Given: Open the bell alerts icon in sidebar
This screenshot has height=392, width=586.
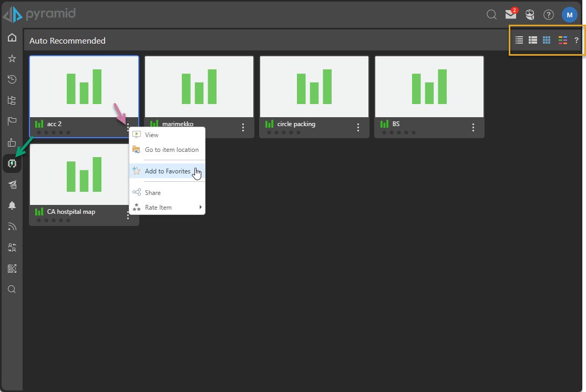Looking at the screenshot, I should (12, 205).
